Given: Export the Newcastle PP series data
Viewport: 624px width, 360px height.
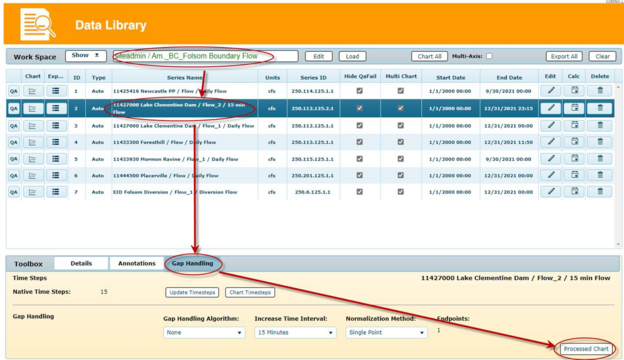Looking at the screenshot, I should (56, 91).
